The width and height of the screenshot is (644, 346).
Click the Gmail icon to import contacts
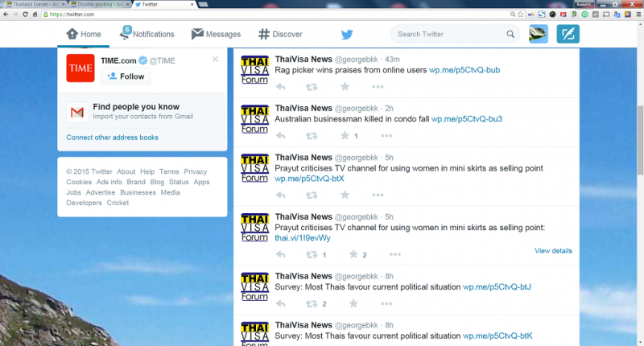coord(77,112)
